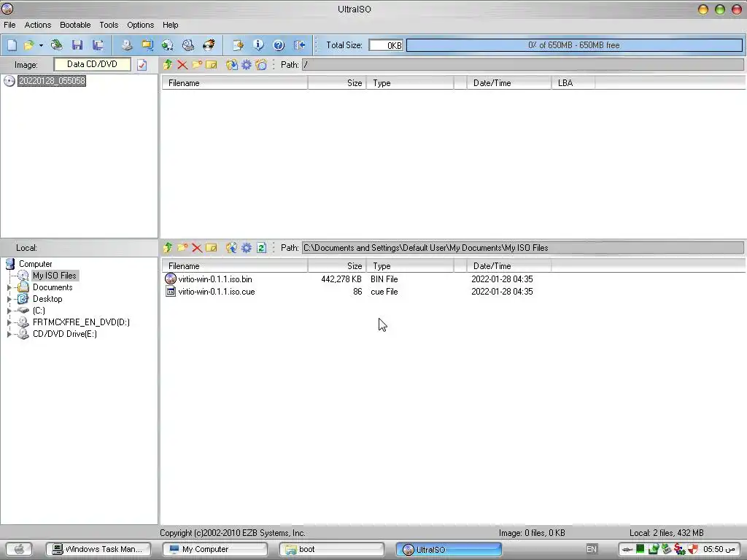
Task: Expand the Documents tree node
Action: click(9, 287)
